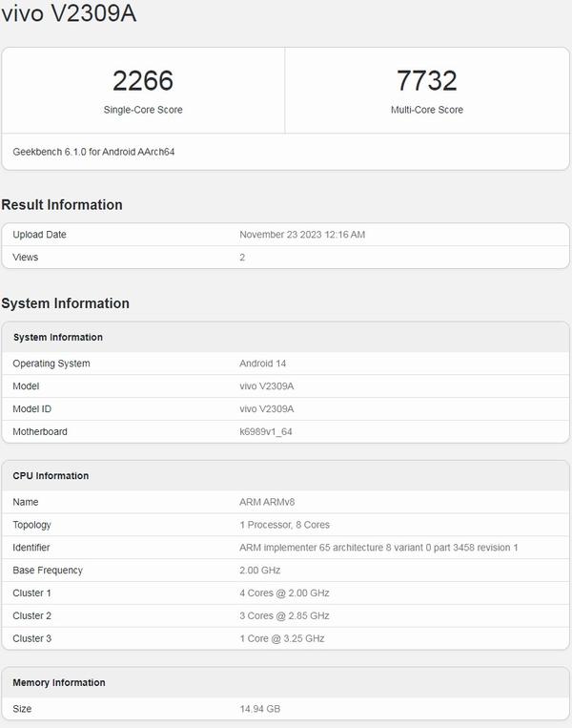This screenshot has width=572, height=728.
Task: Select the 7732 multi-core score value
Action: pos(427,80)
